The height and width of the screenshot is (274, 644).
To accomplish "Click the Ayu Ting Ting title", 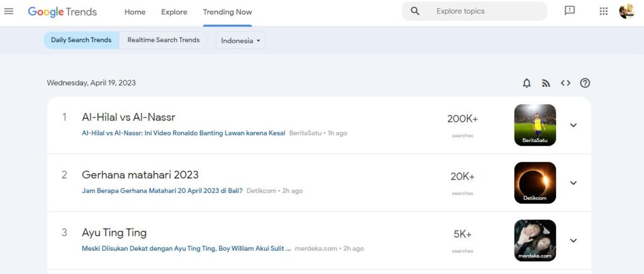I will pyautogui.click(x=114, y=233).
